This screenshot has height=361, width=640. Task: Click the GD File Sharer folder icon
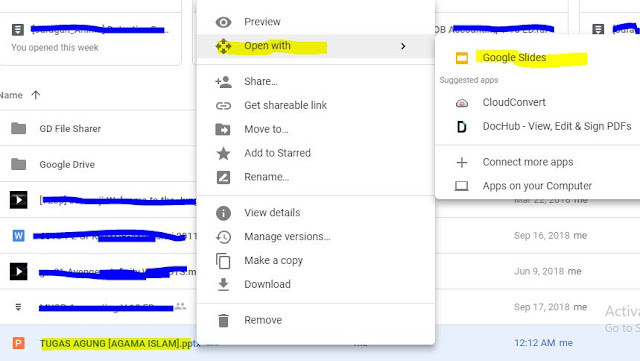point(18,129)
